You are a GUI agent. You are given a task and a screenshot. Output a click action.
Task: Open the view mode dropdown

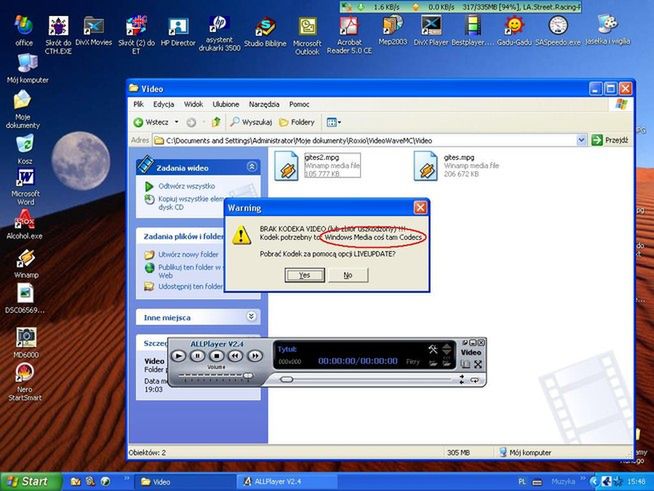[x=334, y=122]
